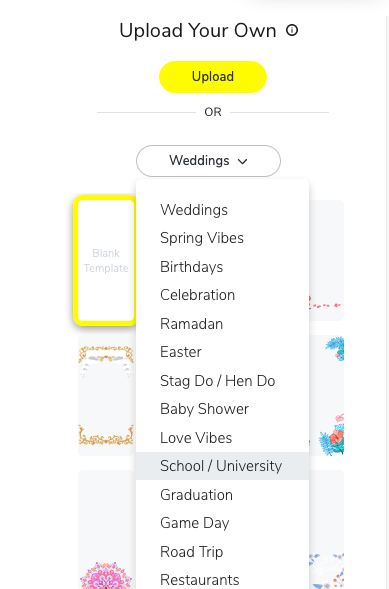Select Easter in the list
389x589 pixels.
tap(222, 352)
